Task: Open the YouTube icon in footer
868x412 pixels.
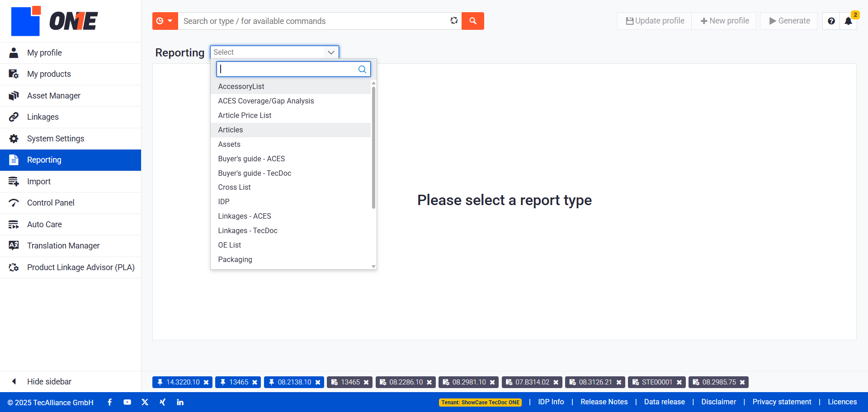Action: pyautogui.click(x=127, y=402)
